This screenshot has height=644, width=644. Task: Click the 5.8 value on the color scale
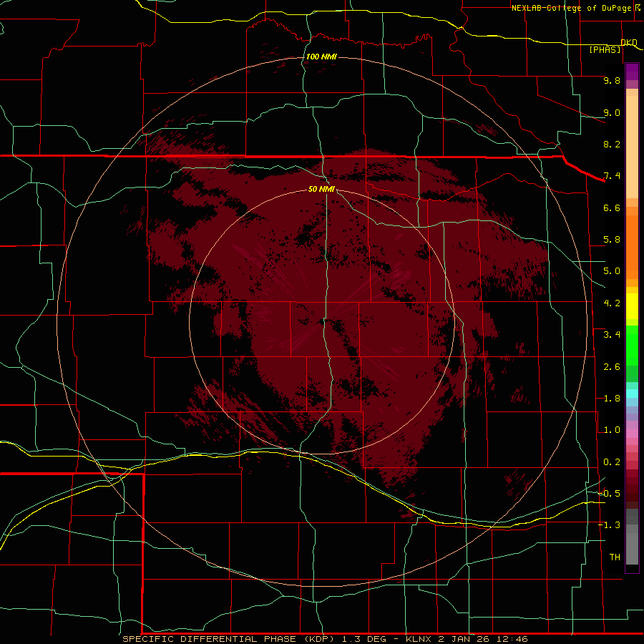pyautogui.click(x=612, y=240)
